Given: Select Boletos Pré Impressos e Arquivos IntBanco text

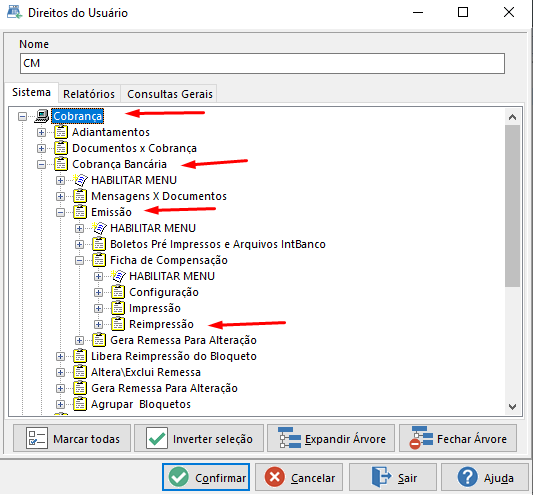Looking at the screenshot, I should [x=218, y=244].
